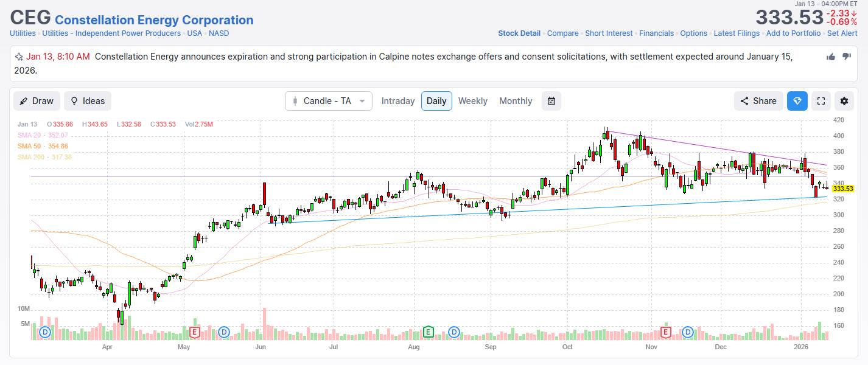The image size is (868, 365).
Task: Click the thumbs down icon on news
Action: click(846, 57)
